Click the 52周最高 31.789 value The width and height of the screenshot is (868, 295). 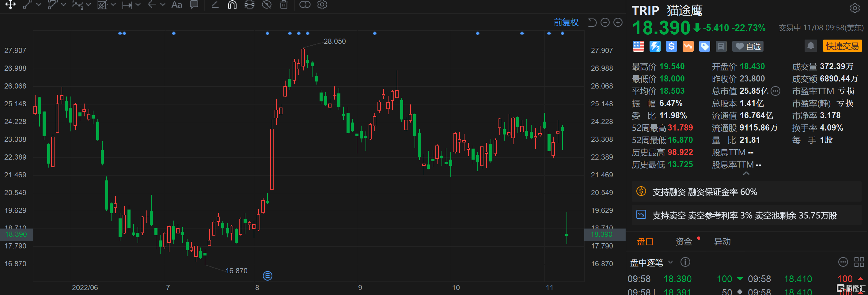pos(680,128)
